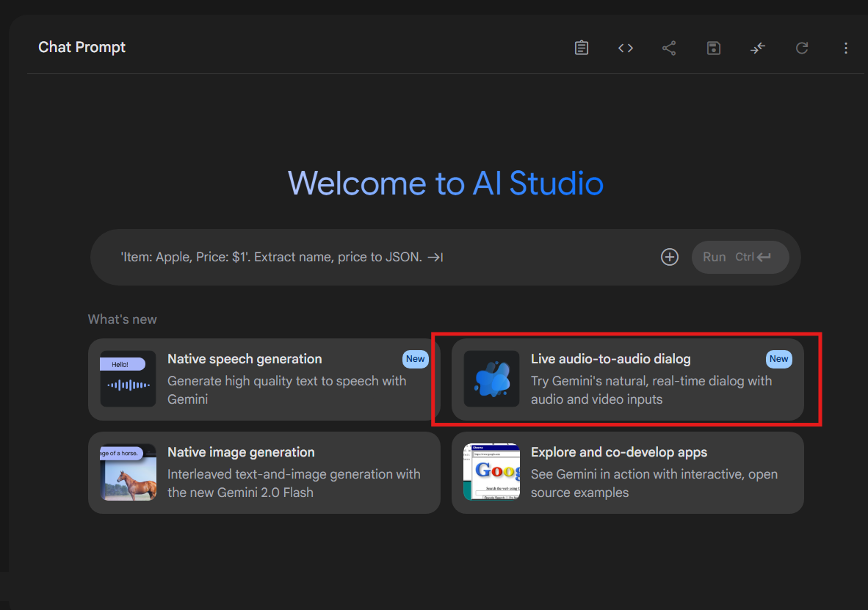
Task: Open the system instructions clipboard icon
Action: coord(582,48)
